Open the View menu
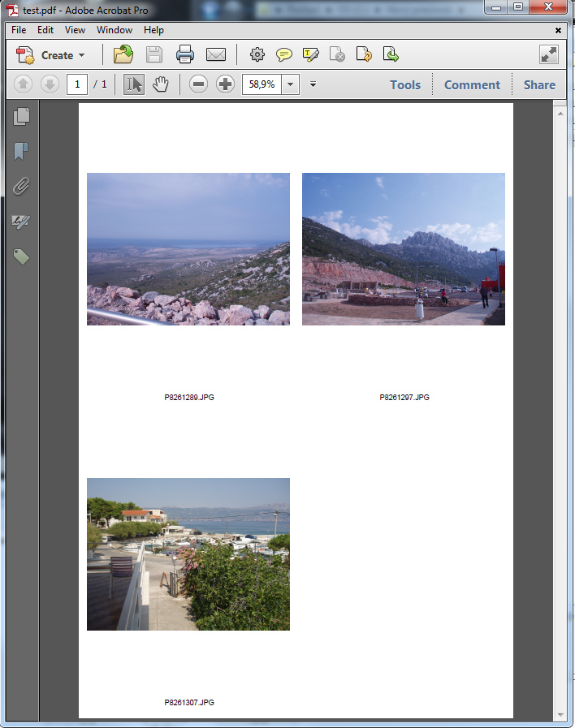Viewport: 575px width, 728px height. pos(75,30)
